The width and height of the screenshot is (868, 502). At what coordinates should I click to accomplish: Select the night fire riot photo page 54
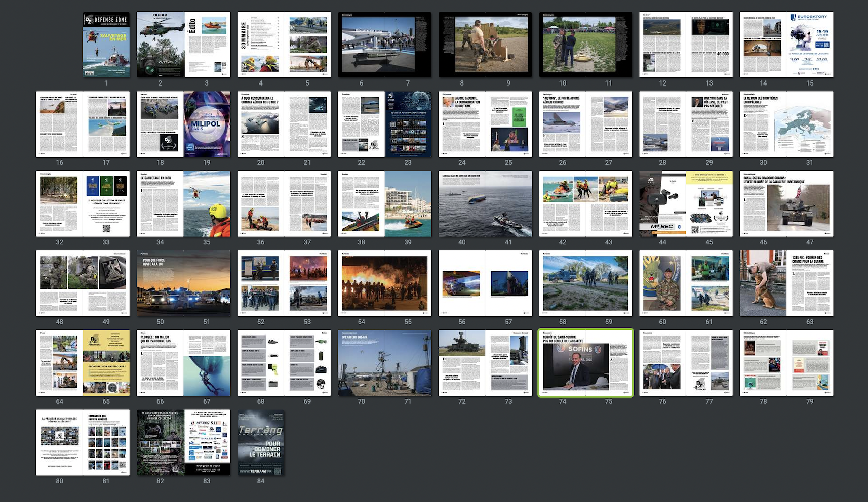click(x=361, y=283)
